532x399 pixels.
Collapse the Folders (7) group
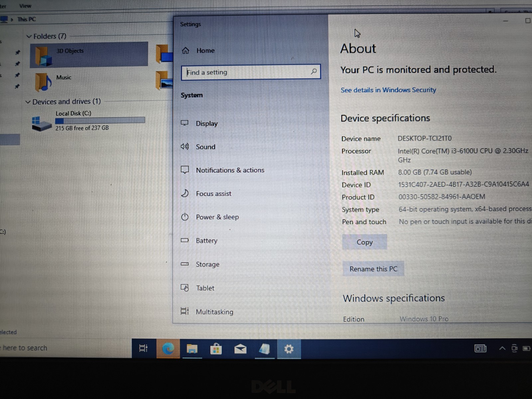tap(29, 36)
